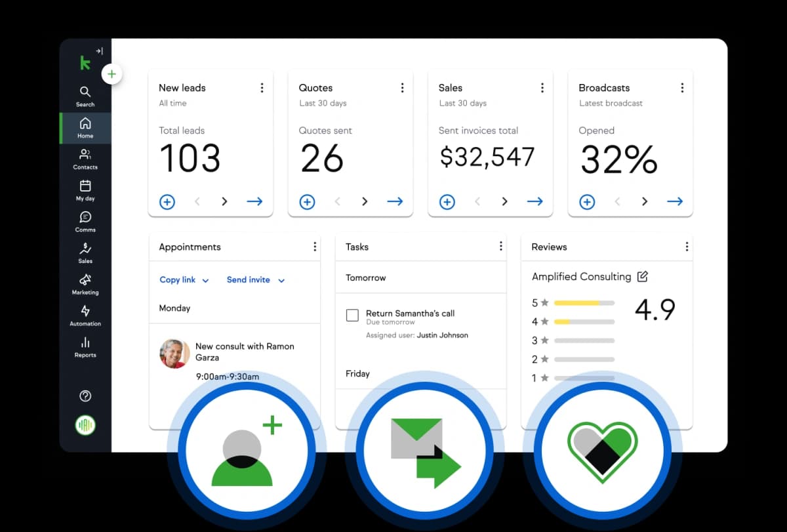Open the New consult with Ramon Garza appointment
The height and width of the screenshot is (532, 787).
point(245,352)
